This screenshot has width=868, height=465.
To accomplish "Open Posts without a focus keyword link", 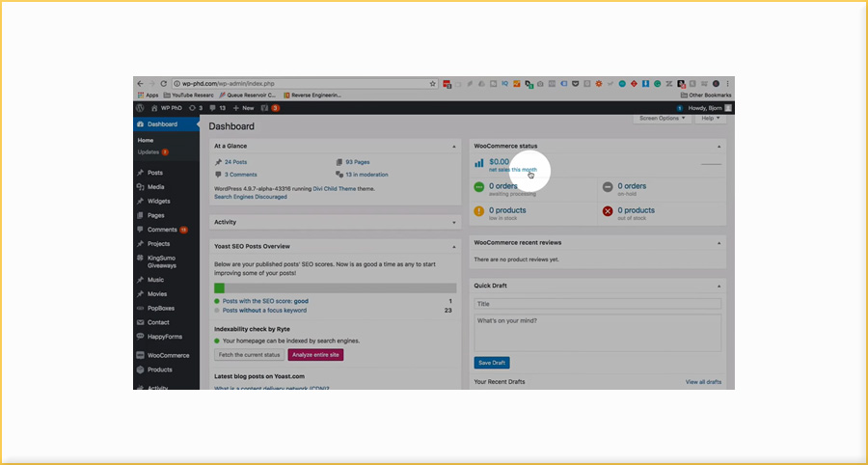I will pyautogui.click(x=264, y=311).
